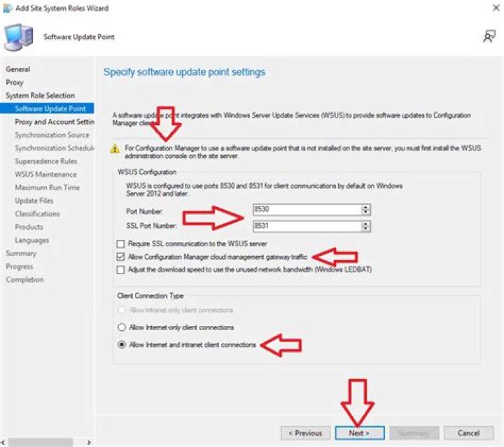Click the 'Specify software update point settings' heading
The height and width of the screenshot is (447, 504).
(185, 72)
